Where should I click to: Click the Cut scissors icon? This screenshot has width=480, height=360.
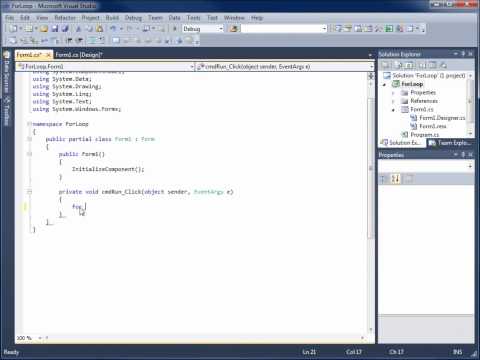79,29
